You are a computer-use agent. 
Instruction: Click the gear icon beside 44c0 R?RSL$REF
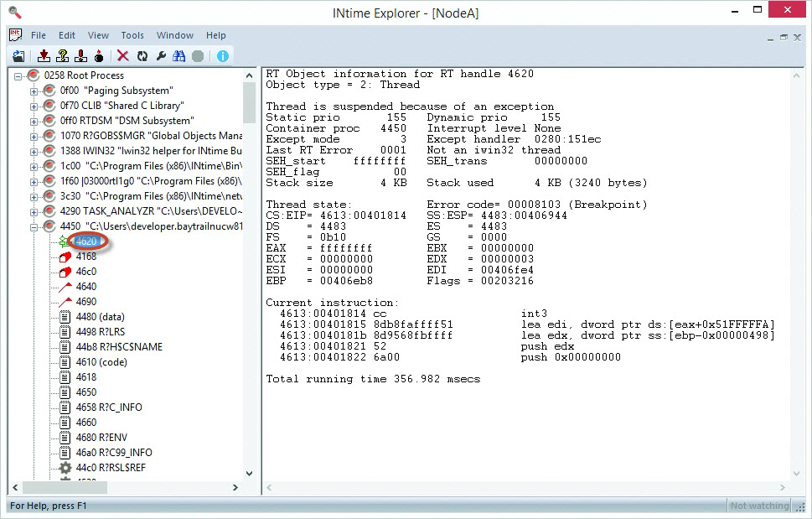pyautogui.click(x=65, y=468)
